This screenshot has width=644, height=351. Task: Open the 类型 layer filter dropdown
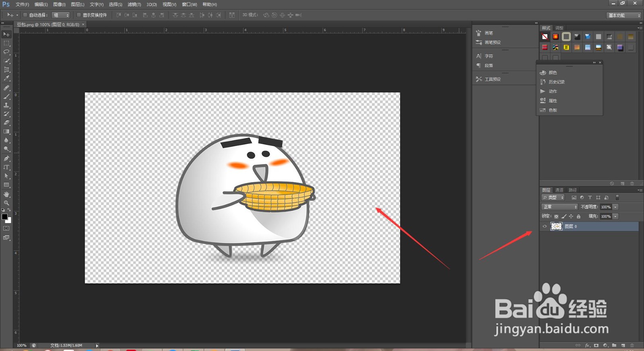point(553,197)
